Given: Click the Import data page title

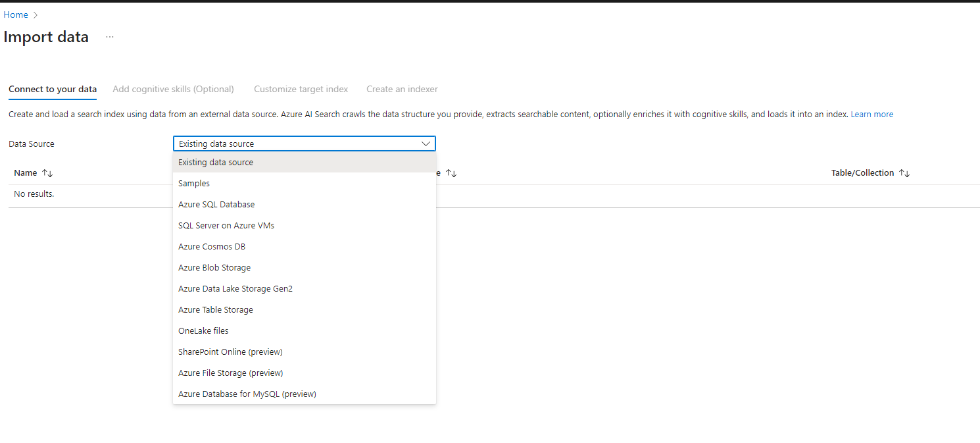Looking at the screenshot, I should tap(46, 37).
